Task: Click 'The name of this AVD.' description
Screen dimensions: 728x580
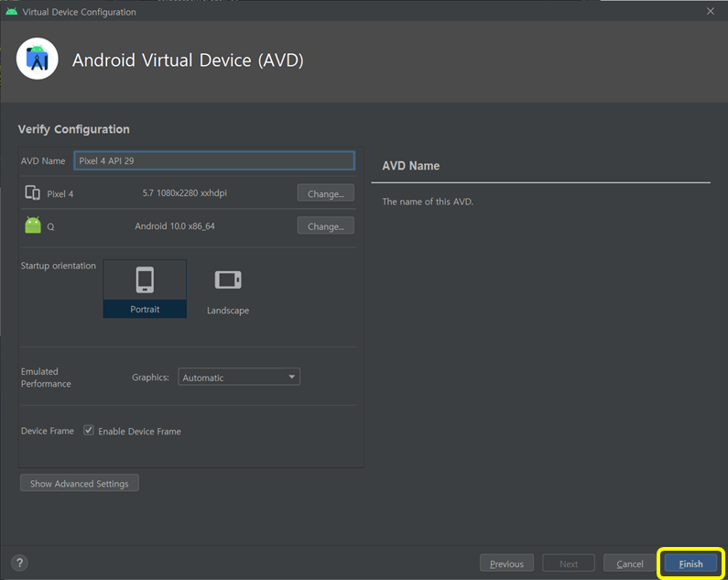Action: tap(428, 202)
